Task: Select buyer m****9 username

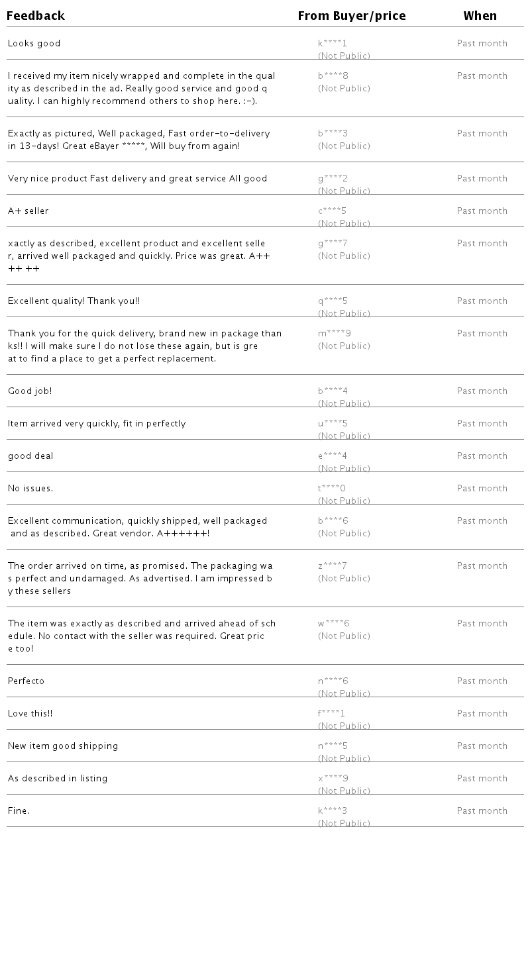Action: click(335, 334)
